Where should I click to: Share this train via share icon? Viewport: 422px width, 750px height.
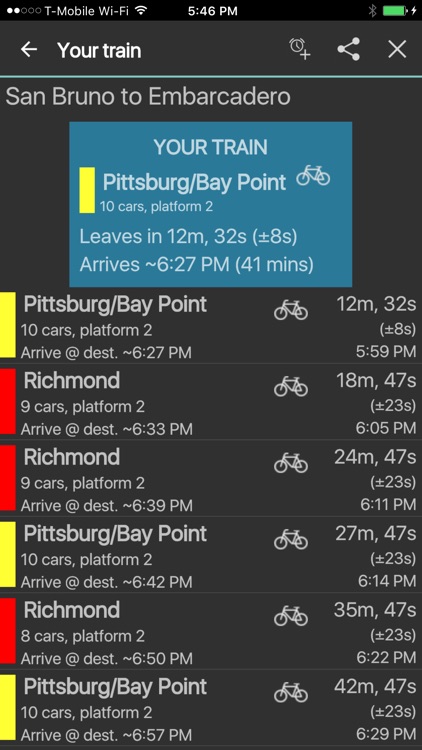click(349, 49)
